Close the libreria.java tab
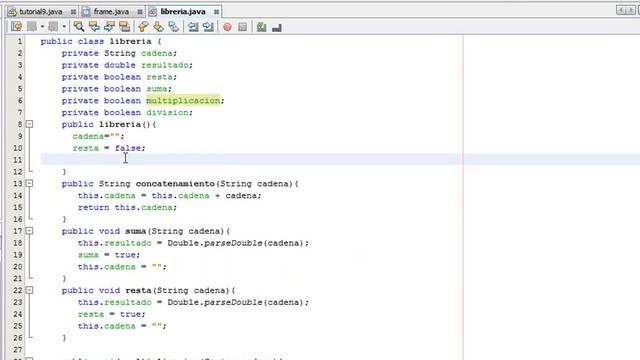The height and width of the screenshot is (360, 640). click(x=216, y=12)
